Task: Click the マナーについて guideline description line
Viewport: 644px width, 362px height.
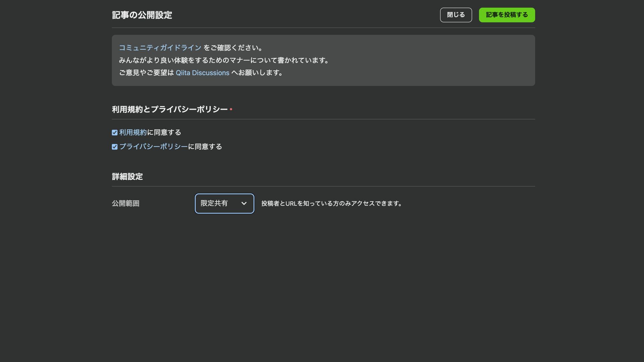Action: pos(224,60)
